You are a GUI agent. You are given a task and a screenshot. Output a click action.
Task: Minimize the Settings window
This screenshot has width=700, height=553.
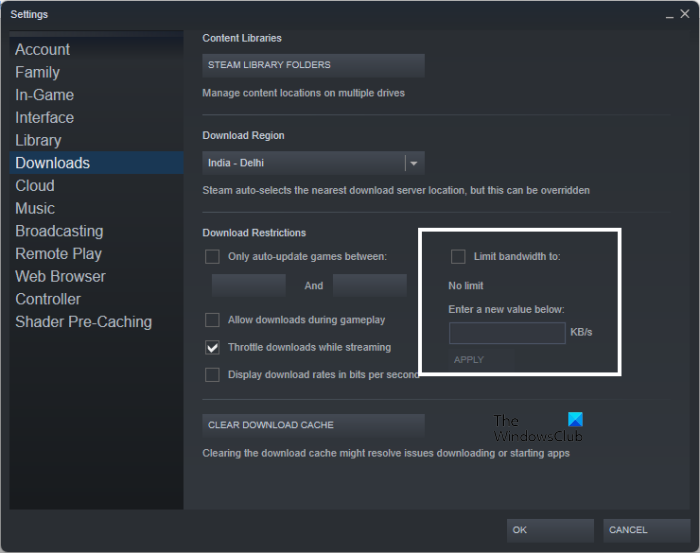pyautogui.click(x=669, y=16)
